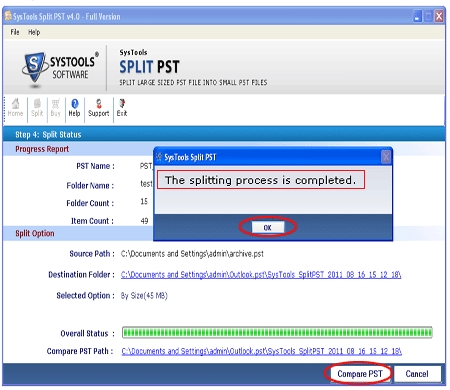Open the Compare PST Path link
This screenshot has width=450, height=390.
tap(261, 351)
